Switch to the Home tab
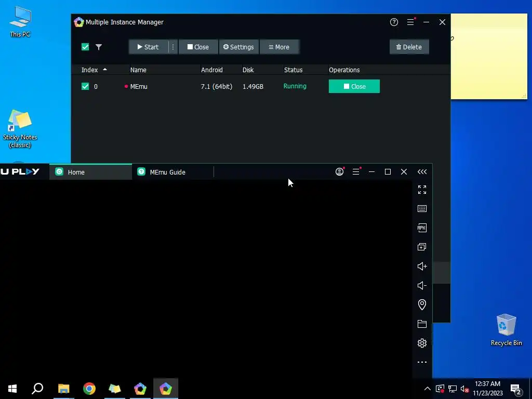Image resolution: width=532 pixels, height=399 pixels. point(90,172)
